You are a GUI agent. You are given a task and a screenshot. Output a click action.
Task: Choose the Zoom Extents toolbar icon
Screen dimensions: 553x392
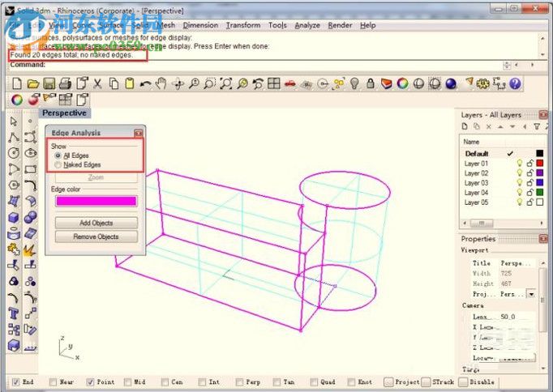click(x=226, y=83)
